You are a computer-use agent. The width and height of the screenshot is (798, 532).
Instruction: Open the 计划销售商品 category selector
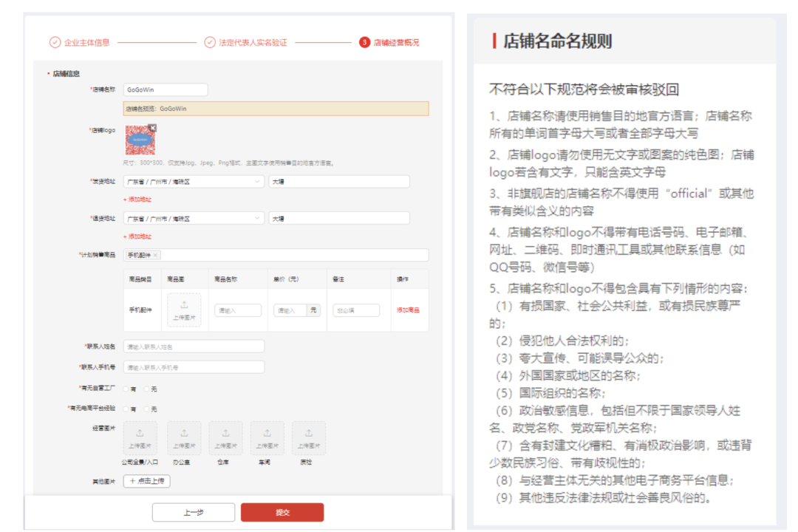pos(296,253)
